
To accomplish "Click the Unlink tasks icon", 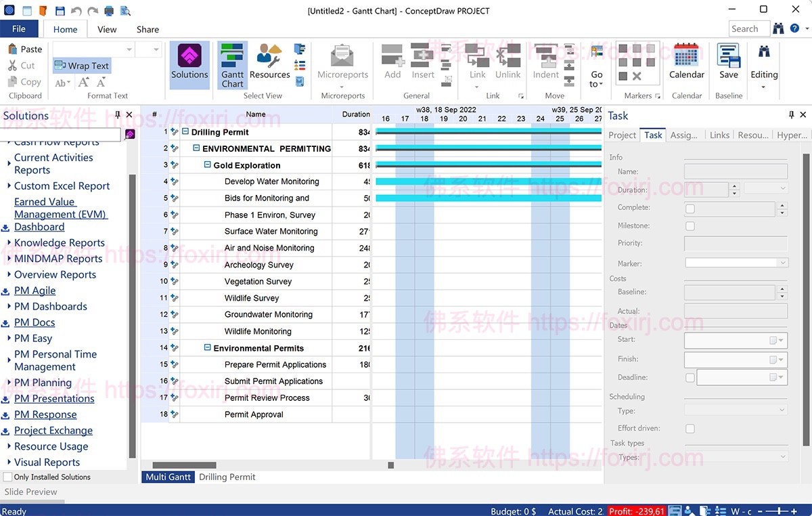I will pos(507,64).
